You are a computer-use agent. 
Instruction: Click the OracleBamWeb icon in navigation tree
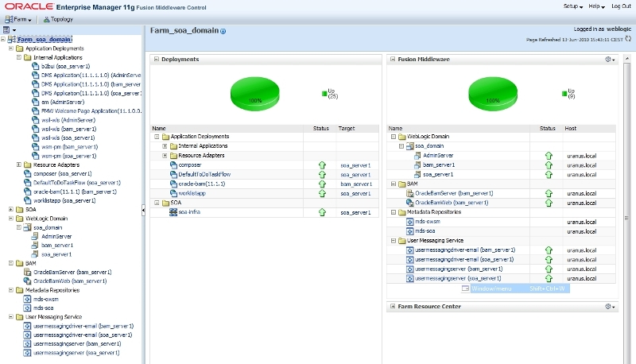(27, 281)
